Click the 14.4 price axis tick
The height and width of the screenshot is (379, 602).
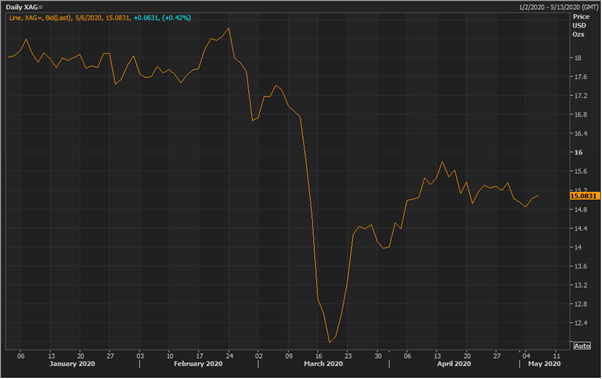tap(580, 228)
